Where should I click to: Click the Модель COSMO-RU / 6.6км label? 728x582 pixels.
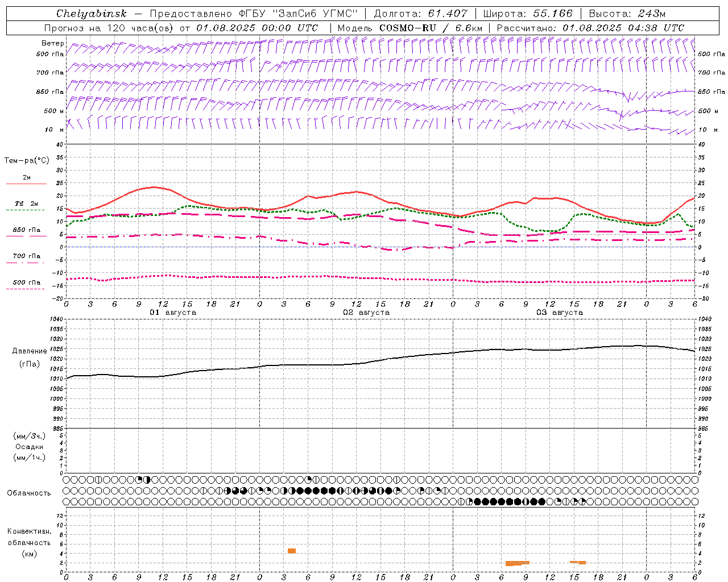coord(410,28)
